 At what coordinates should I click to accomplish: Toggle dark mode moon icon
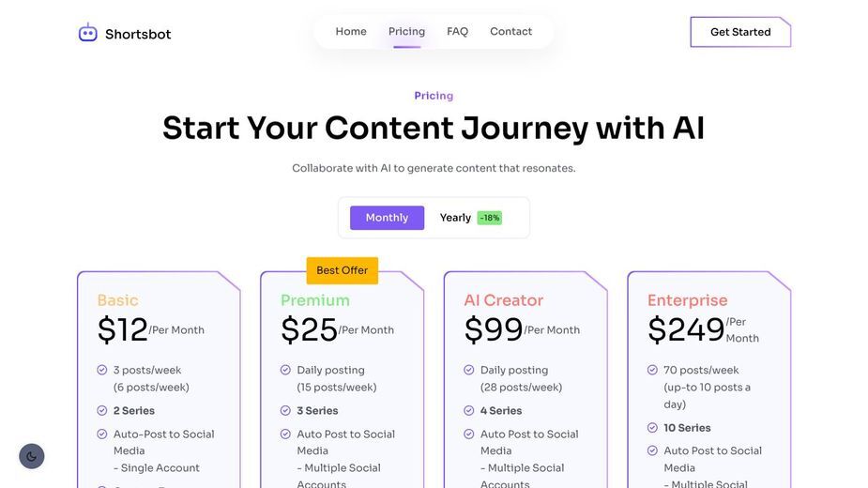(32, 456)
